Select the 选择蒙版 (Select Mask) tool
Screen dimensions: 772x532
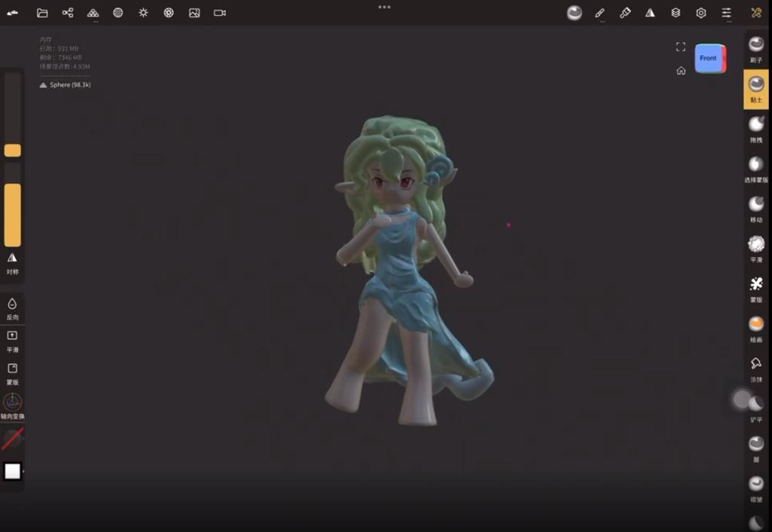756,169
